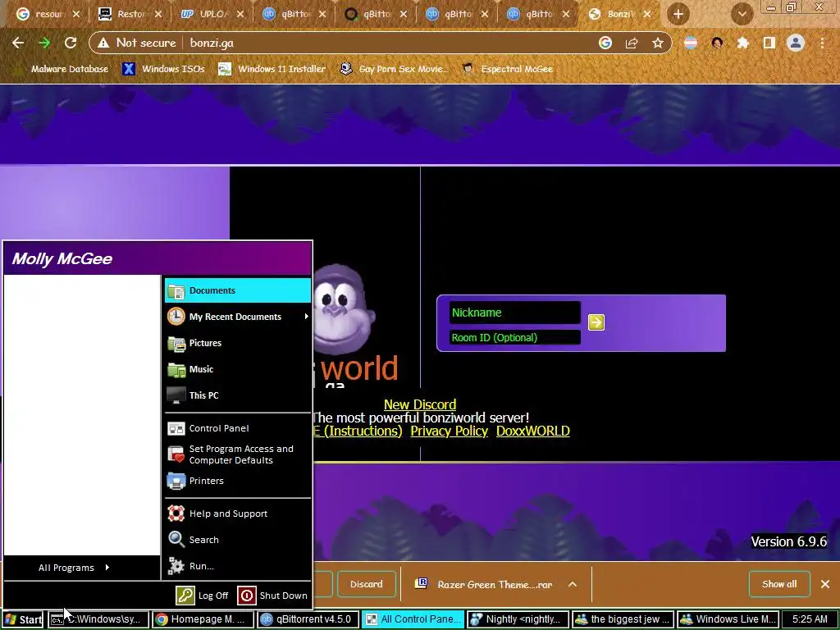Open Printers from the Start menu
The height and width of the screenshot is (630, 840).
pyautogui.click(x=237, y=481)
